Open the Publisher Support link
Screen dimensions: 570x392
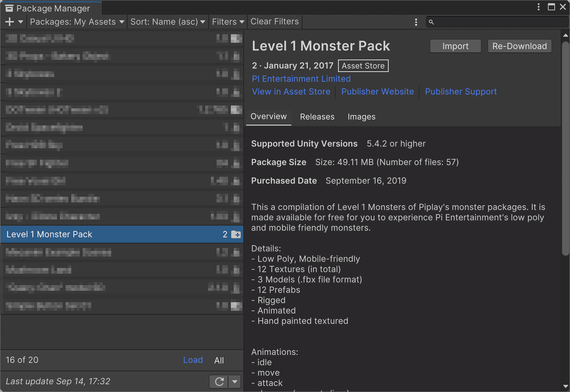tap(461, 92)
